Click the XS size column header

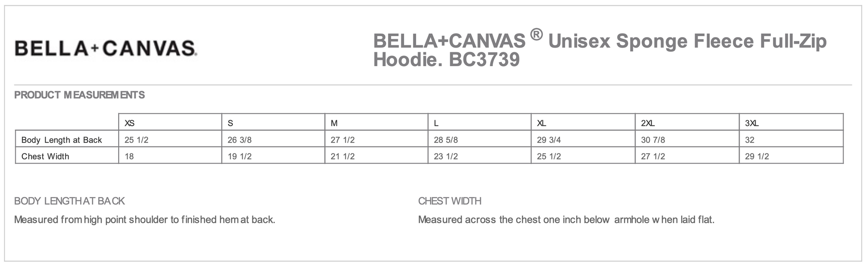tap(129, 123)
